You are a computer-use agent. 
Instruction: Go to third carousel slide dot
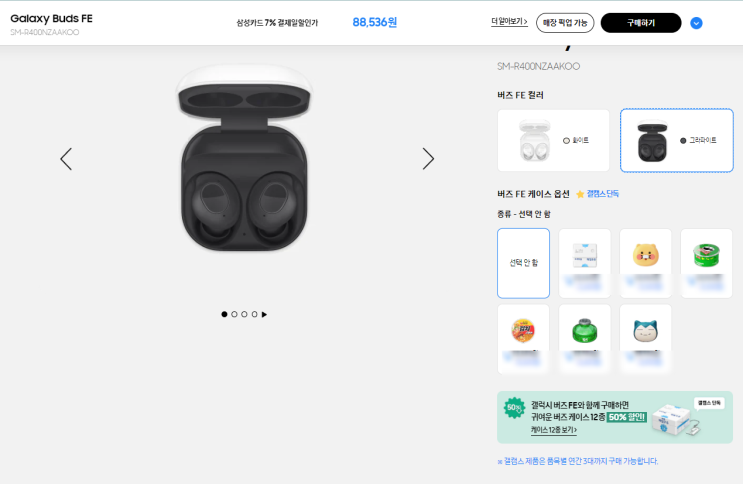point(244,314)
